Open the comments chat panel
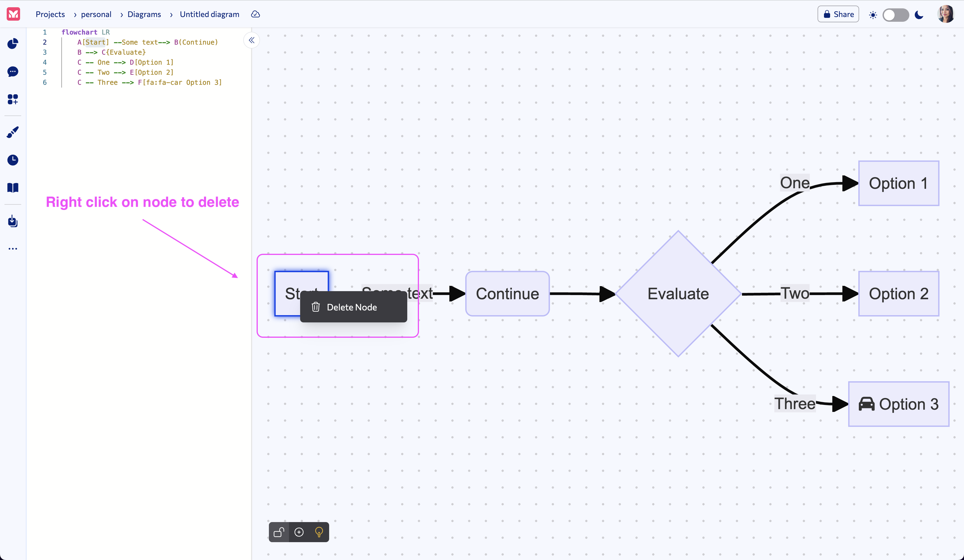The width and height of the screenshot is (964, 560). tap(13, 72)
